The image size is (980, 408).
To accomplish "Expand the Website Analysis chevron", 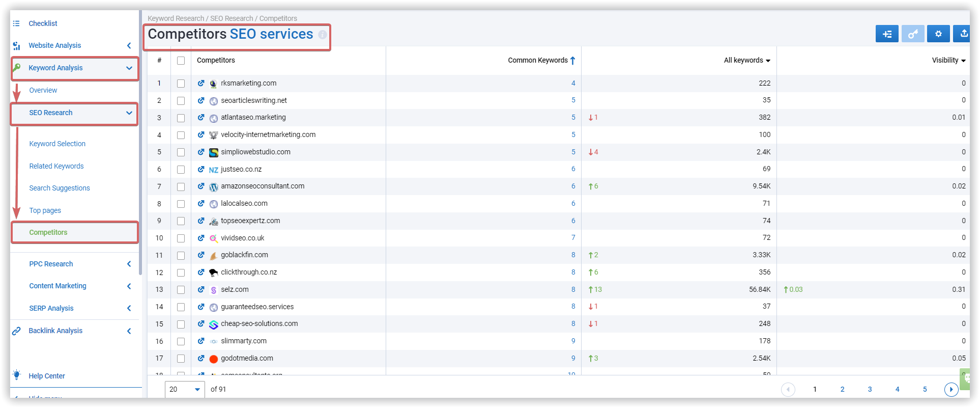I will [129, 46].
